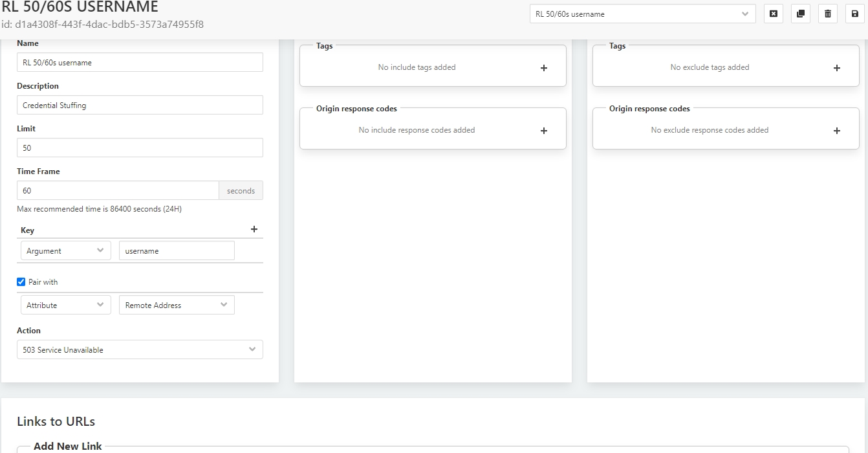Open the Attribute pair type dropdown
The image size is (868, 453).
click(65, 305)
